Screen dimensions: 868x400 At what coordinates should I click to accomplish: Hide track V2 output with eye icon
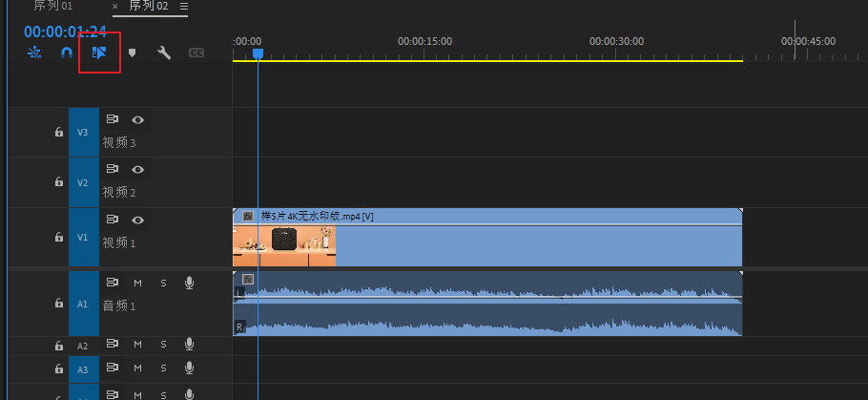click(138, 170)
